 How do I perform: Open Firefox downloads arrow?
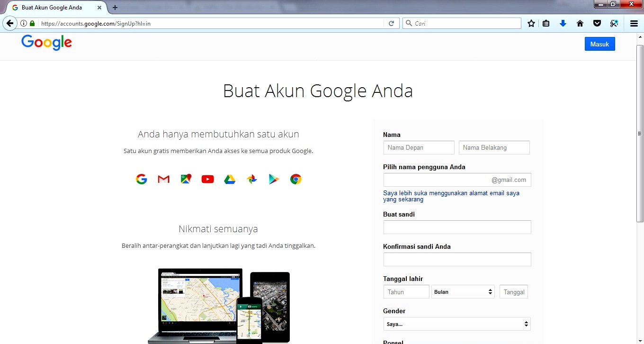coord(563,23)
